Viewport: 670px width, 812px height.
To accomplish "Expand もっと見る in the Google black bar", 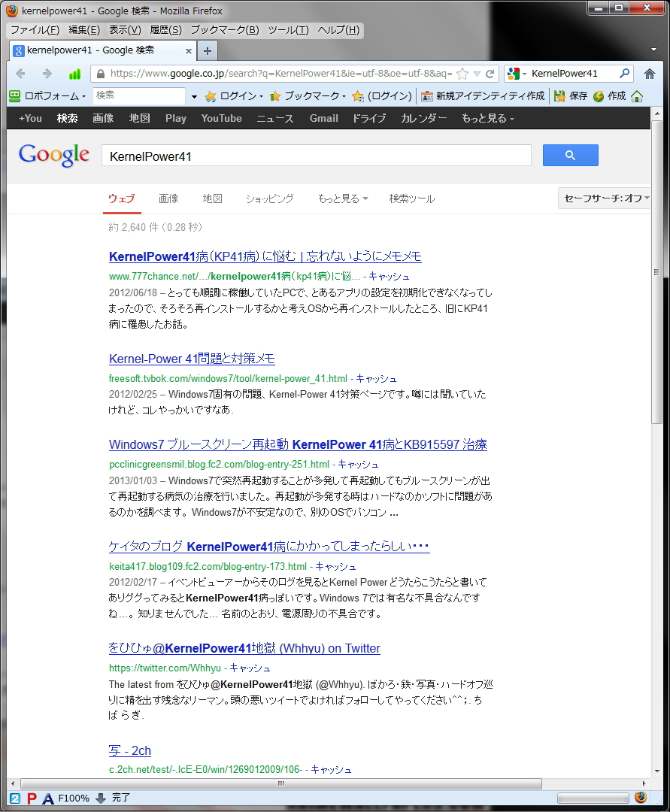I will [x=488, y=118].
